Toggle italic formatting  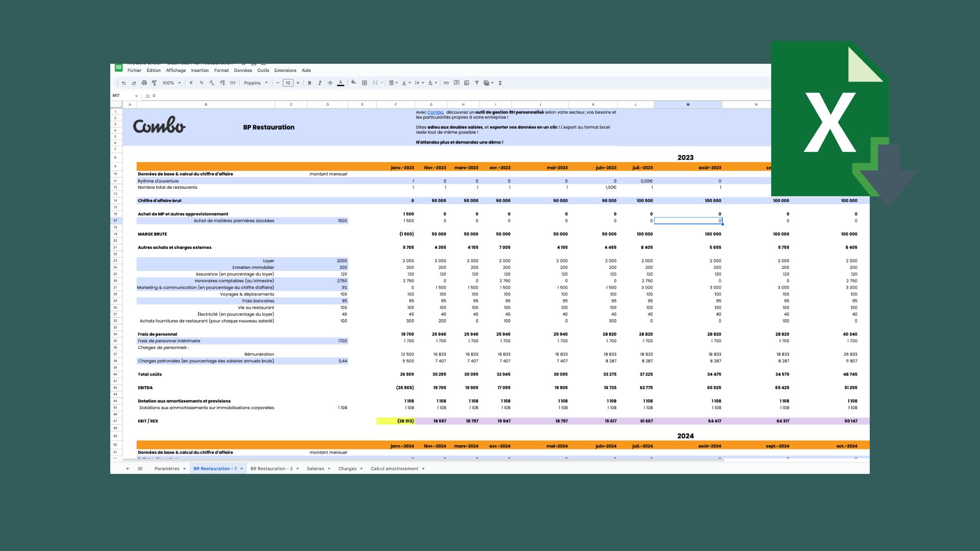coord(320,83)
